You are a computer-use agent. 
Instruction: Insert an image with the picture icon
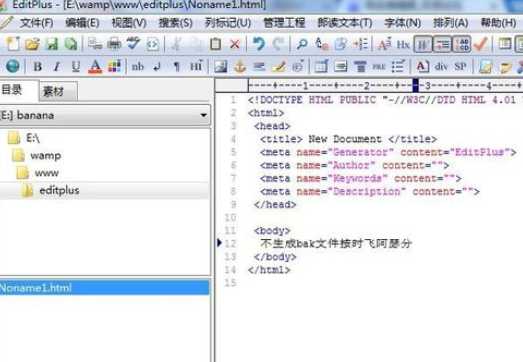pyautogui.click(x=220, y=66)
